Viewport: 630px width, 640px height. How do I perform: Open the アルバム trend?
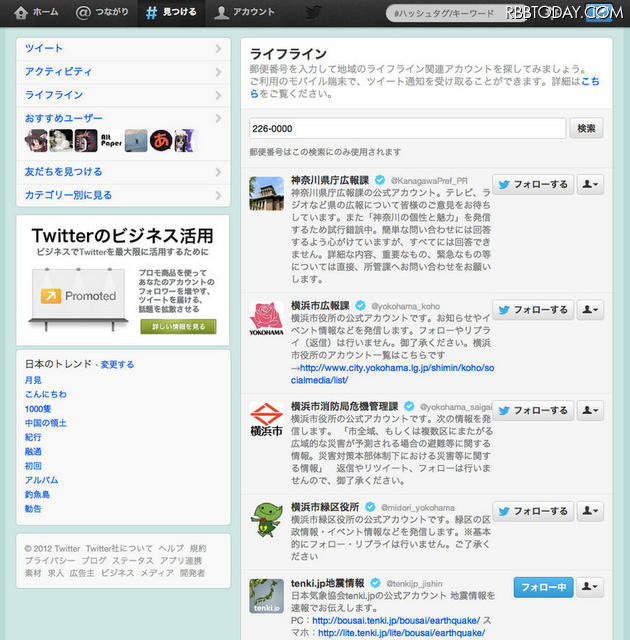point(41,480)
